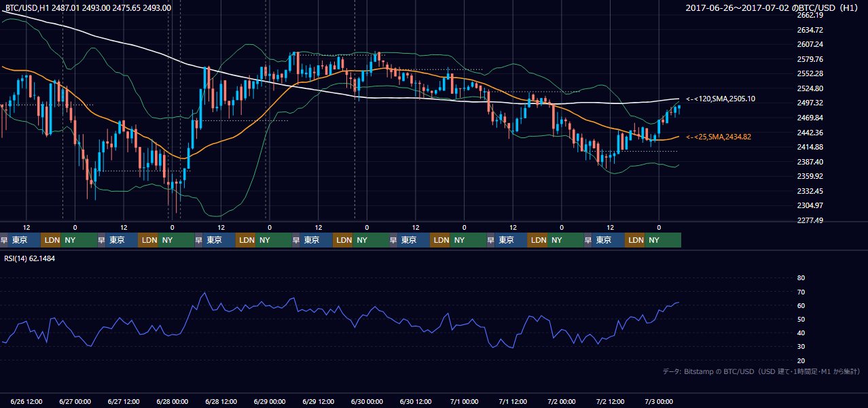Viewport: 868px width, 408px height.
Task: Select the 7/2 12:00 time label
Action: [611, 402]
